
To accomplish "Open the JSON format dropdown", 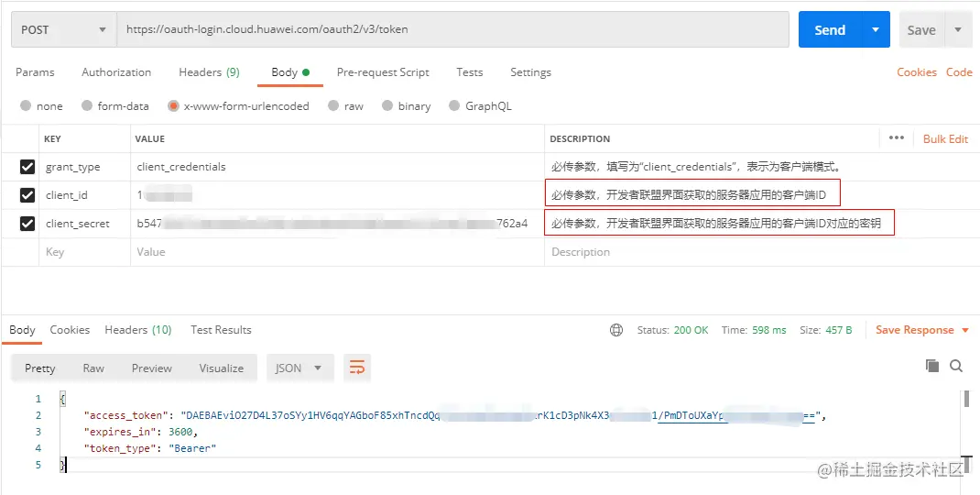I will pyautogui.click(x=300, y=368).
